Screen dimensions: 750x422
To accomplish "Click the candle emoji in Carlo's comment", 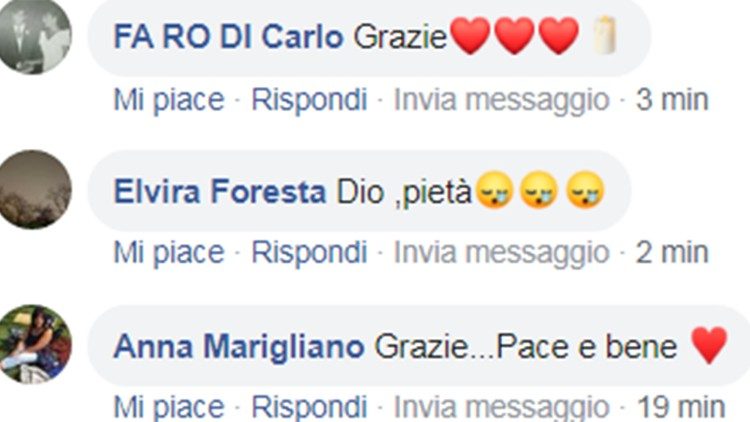I will [605, 34].
